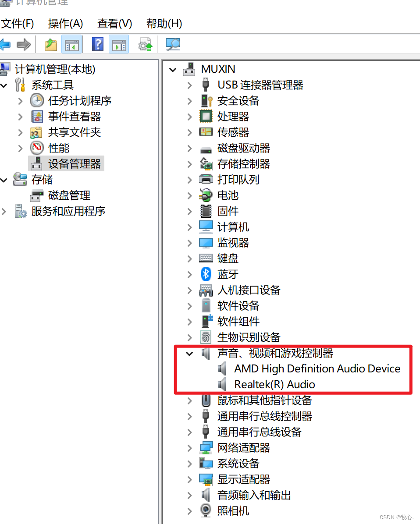
Task: Select AMD High Definition Audio Device
Action: pyautogui.click(x=317, y=368)
